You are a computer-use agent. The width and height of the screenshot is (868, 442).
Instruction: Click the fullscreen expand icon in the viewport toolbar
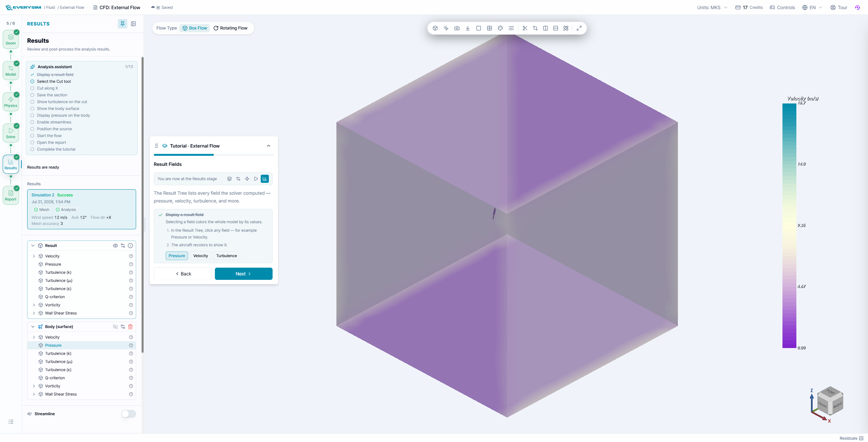[x=579, y=28]
